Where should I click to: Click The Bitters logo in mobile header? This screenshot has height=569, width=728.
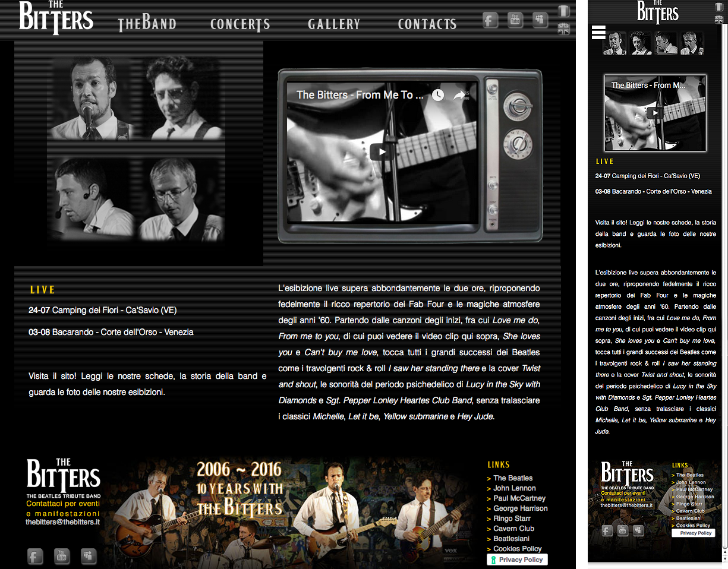(x=657, y=12)
